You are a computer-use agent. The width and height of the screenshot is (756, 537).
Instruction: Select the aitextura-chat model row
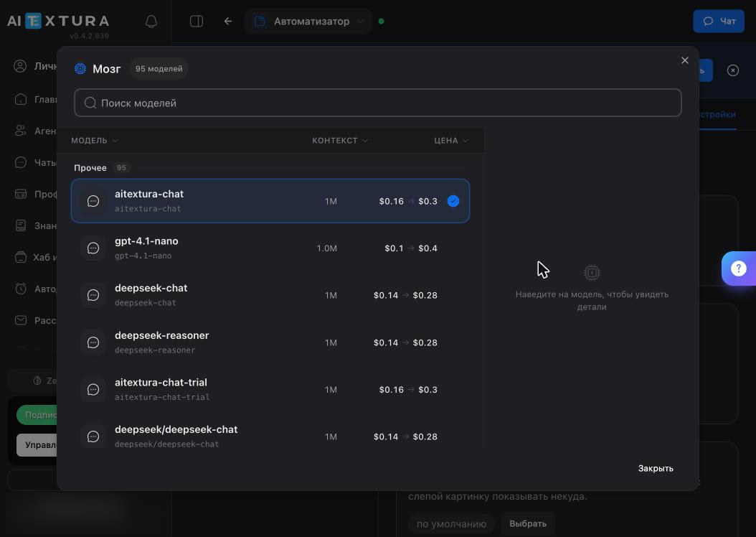pyautogui.click(x=270, y=201)
